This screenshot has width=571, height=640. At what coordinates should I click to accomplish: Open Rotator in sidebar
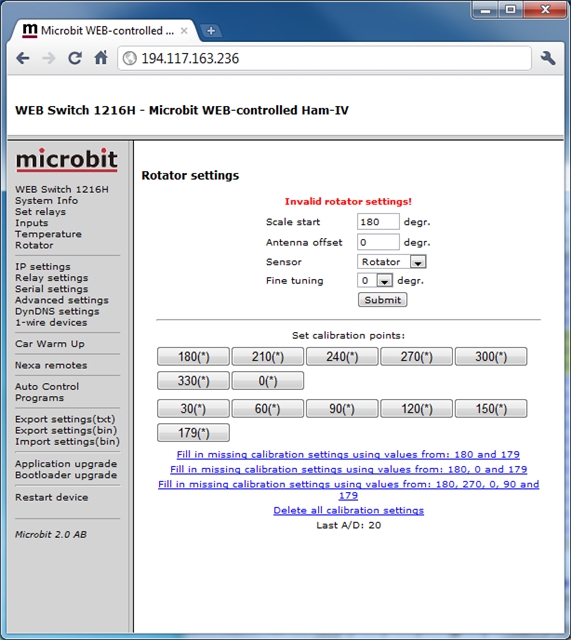34,245
